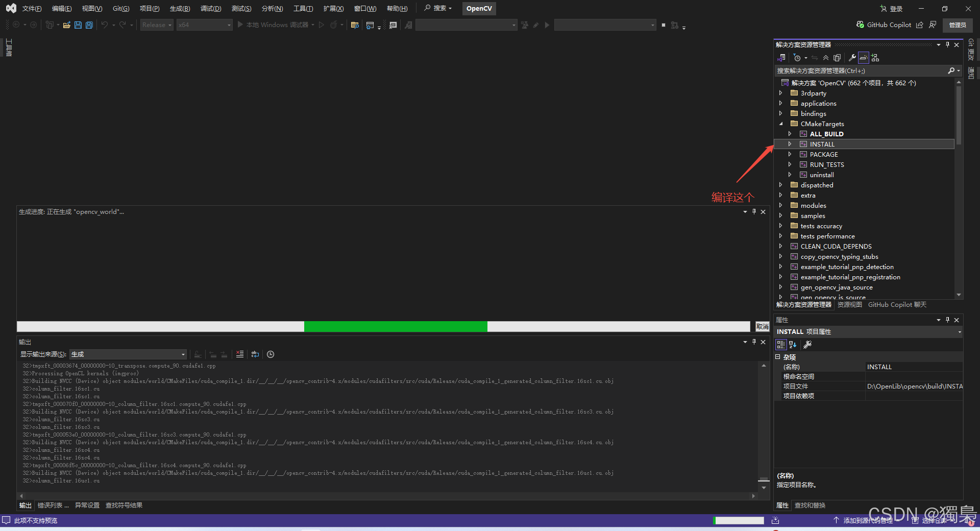The width and height of the screenshot is (980, 531).
Task: Open the 调试(D) debug menu
Action: [x=211, y=9]
